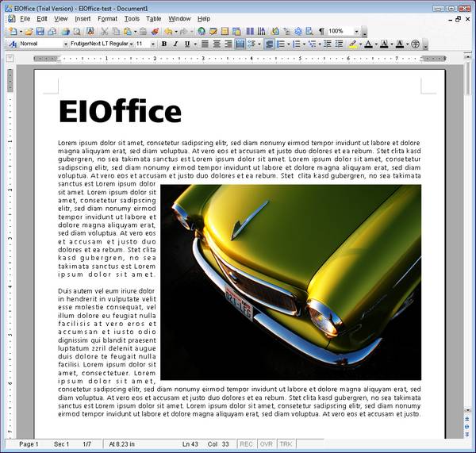The width and height of the screenshot is (476, 453).
Task: Open the line spacing dropdown arrow
Action: click(x=259, y=44)
